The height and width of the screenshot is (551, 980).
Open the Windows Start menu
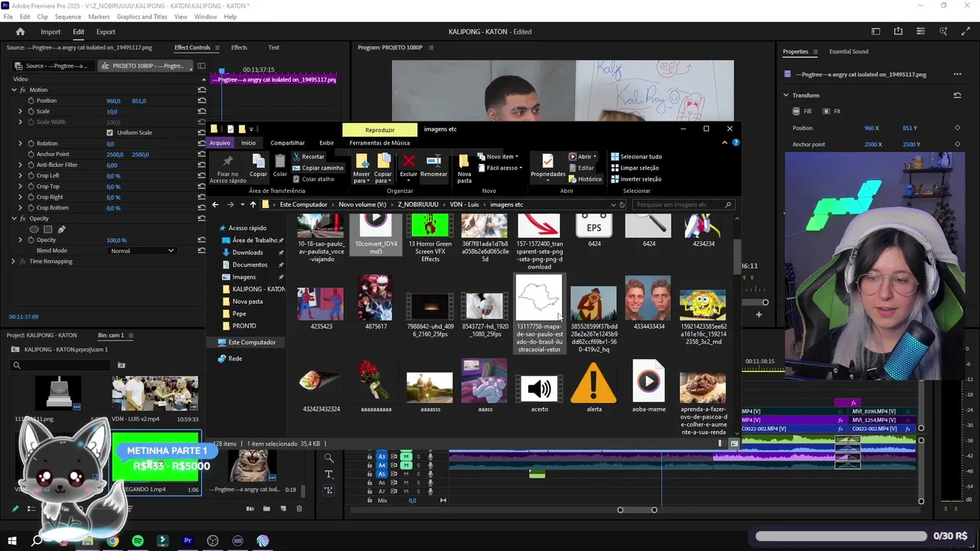tap(12, 540)
